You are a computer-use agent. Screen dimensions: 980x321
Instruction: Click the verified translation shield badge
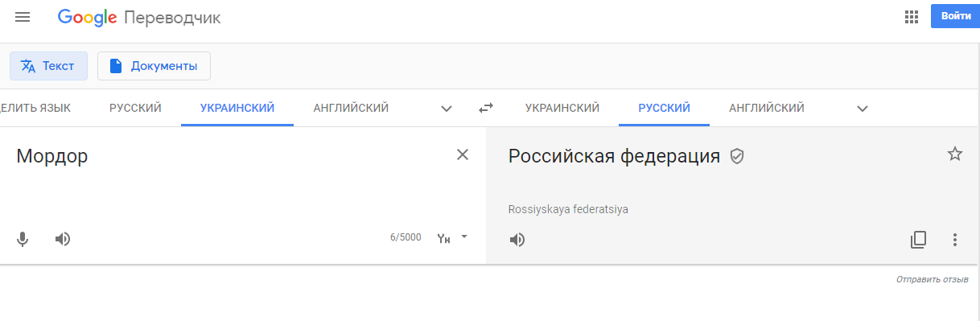click(736, 157)
